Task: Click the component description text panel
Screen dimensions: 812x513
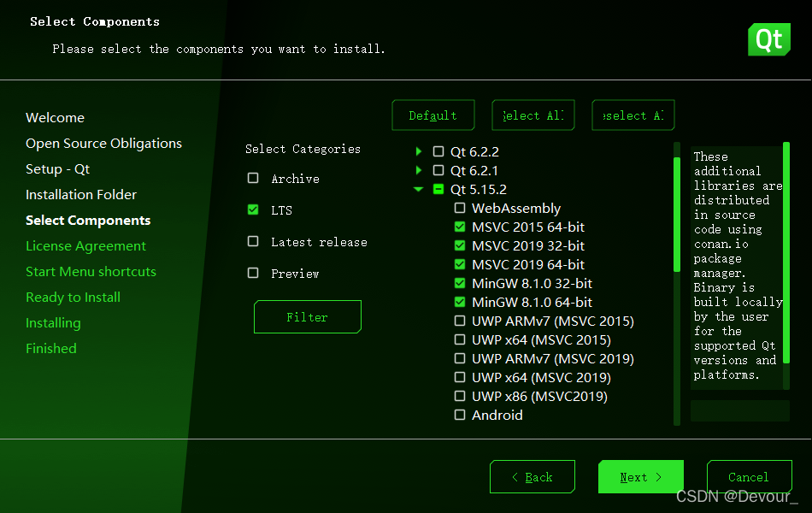Action: [737, 267]
